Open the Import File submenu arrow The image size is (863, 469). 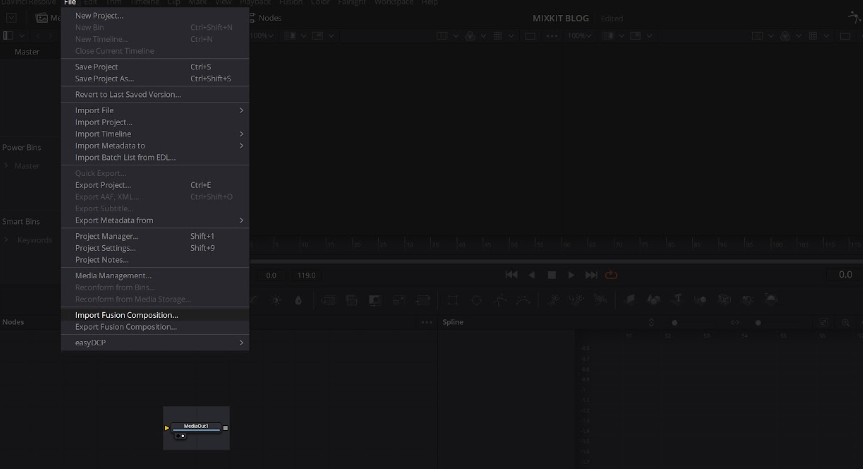click(x=241, y=110)
